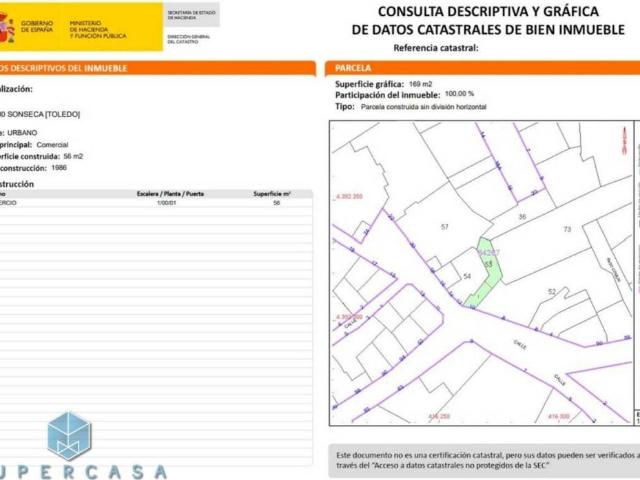Viewport: 640px width, 480px height.
Task: Select the 'Comercial' main use value
Action: pos(52,145)
